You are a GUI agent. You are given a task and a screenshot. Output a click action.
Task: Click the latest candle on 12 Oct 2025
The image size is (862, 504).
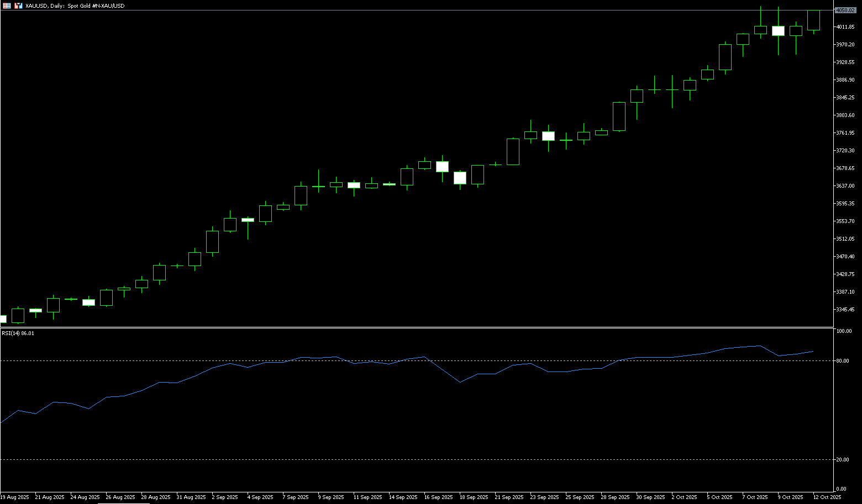point(813,20)
